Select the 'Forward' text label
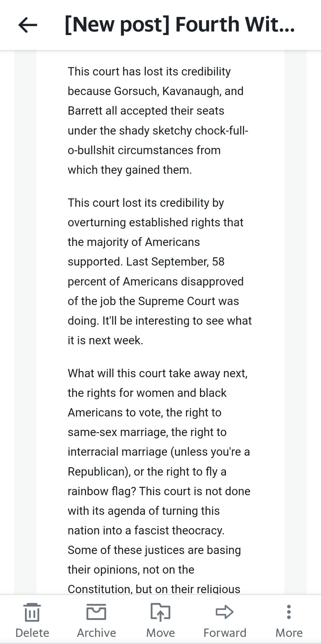This screenshot has height=644, width=321. (225, 633)
